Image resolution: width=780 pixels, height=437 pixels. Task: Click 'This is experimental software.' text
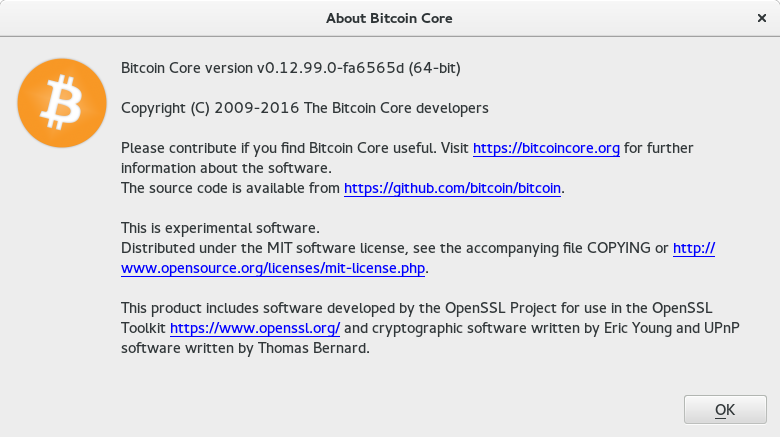(220, 228)
